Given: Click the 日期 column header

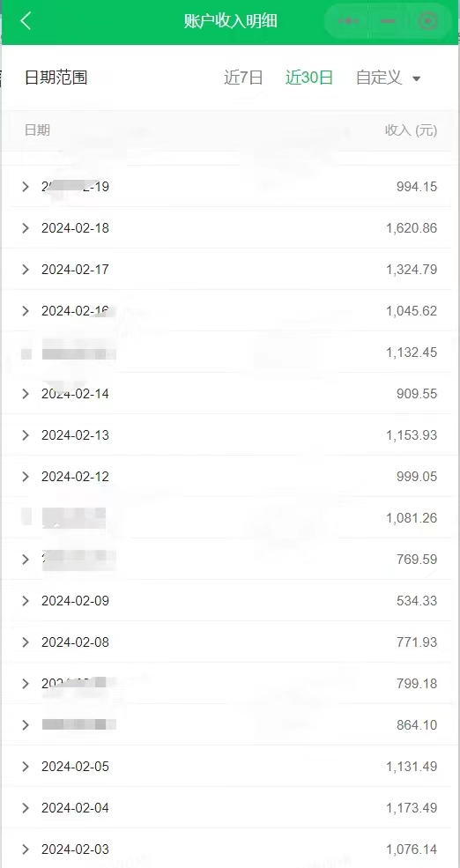Looking at the screenshot, I should [x=37, y=130].
